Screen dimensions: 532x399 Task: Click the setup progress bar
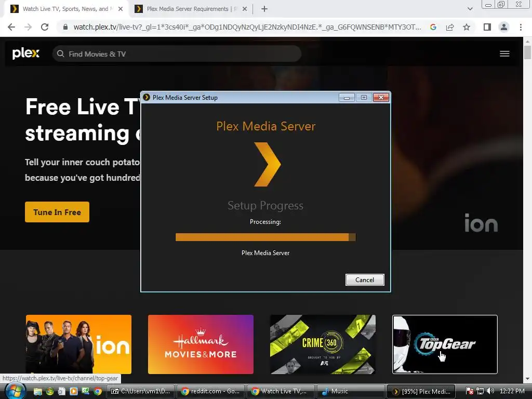pyautogui.click(x=265, y=237)
